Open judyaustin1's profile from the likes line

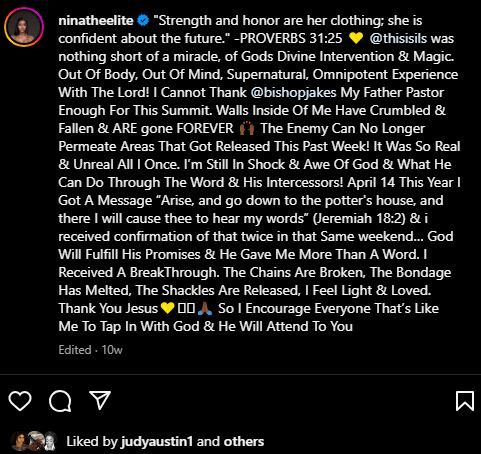[x=157, y=442]
